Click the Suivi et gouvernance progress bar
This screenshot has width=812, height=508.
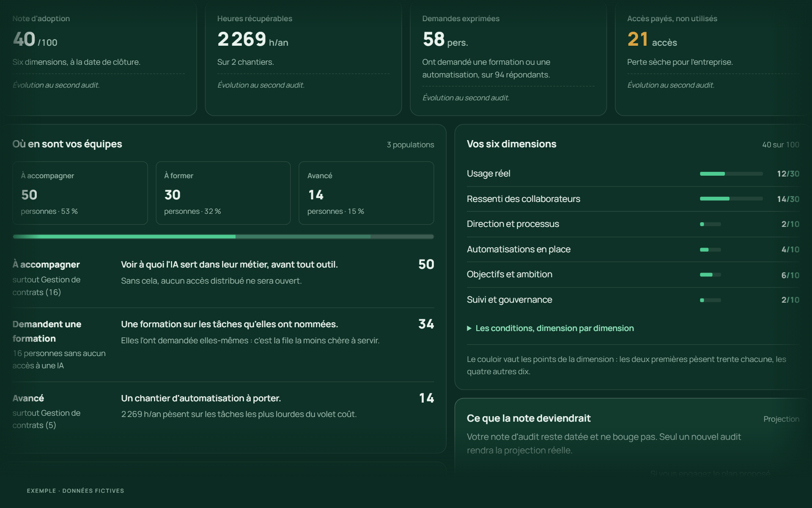click(x=710, y=300)
